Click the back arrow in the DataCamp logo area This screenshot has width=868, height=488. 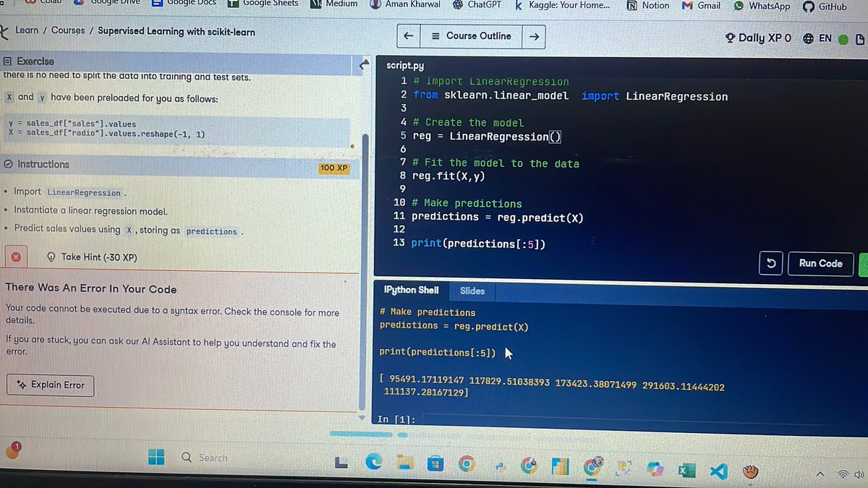point(5,30)
